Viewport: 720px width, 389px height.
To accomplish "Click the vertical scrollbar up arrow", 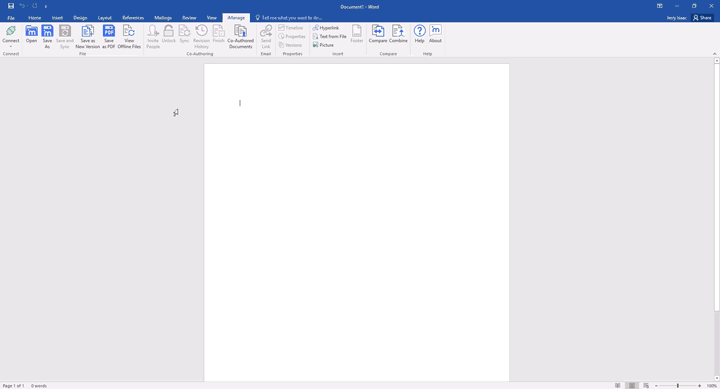I will pyautogui.click(x=717, y=61).
